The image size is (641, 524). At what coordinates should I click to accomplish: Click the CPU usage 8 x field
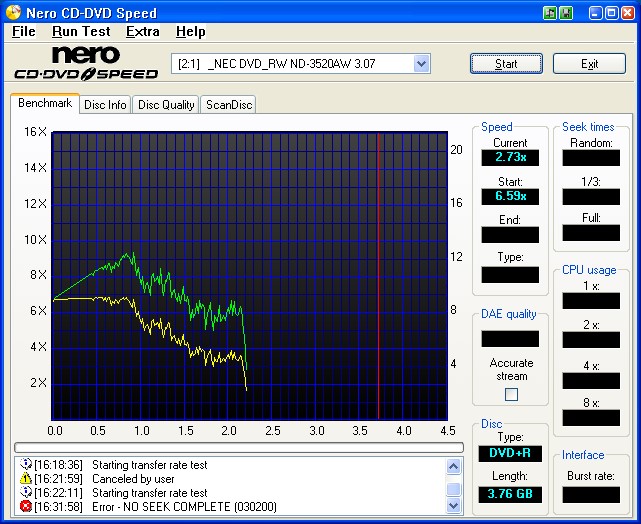[x=591, y=418]
